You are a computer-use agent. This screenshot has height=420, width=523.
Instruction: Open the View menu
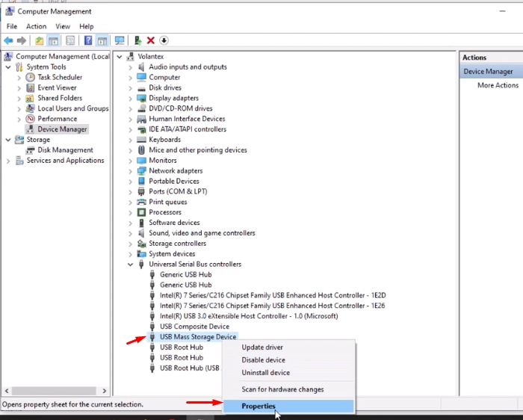[63, 26]
